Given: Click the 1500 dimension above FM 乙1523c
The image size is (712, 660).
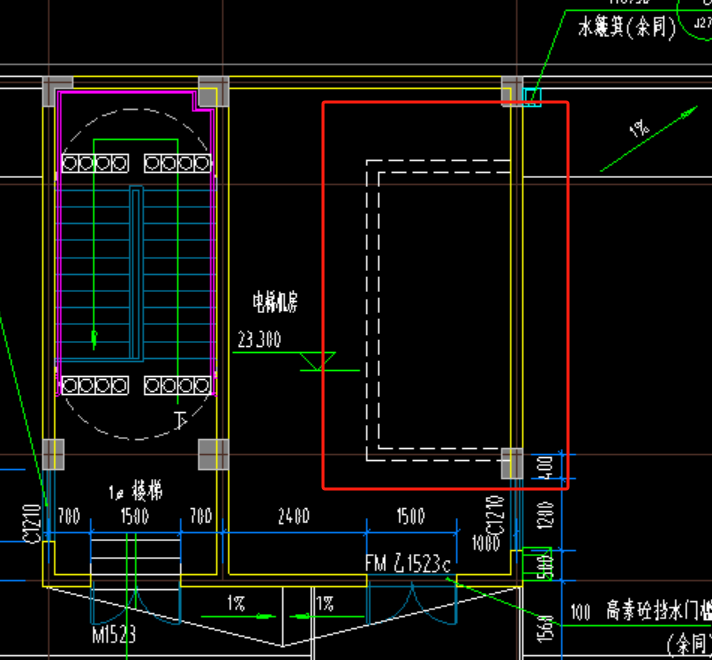Looking at the screenshot, I should click(x=411, y=516).
